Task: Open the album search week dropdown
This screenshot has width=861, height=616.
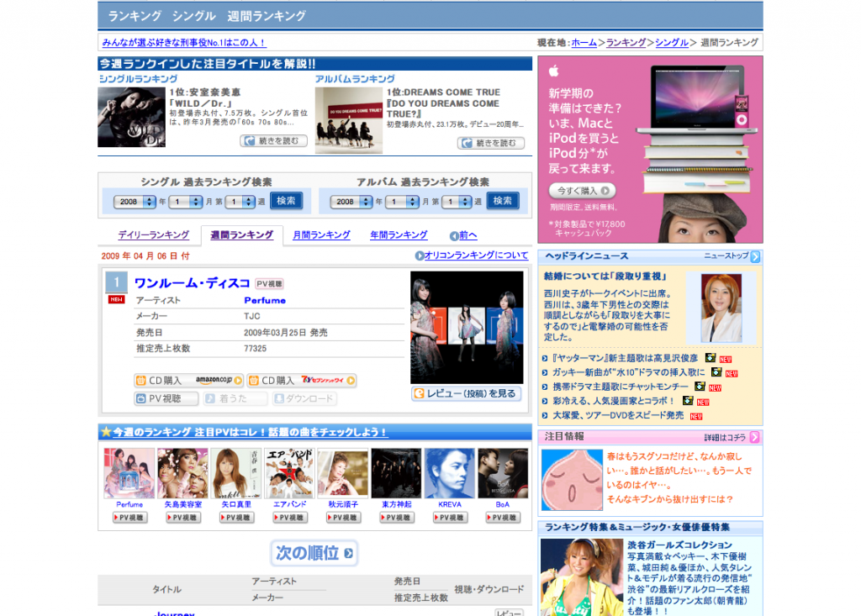Action: [x=457, y=202]
